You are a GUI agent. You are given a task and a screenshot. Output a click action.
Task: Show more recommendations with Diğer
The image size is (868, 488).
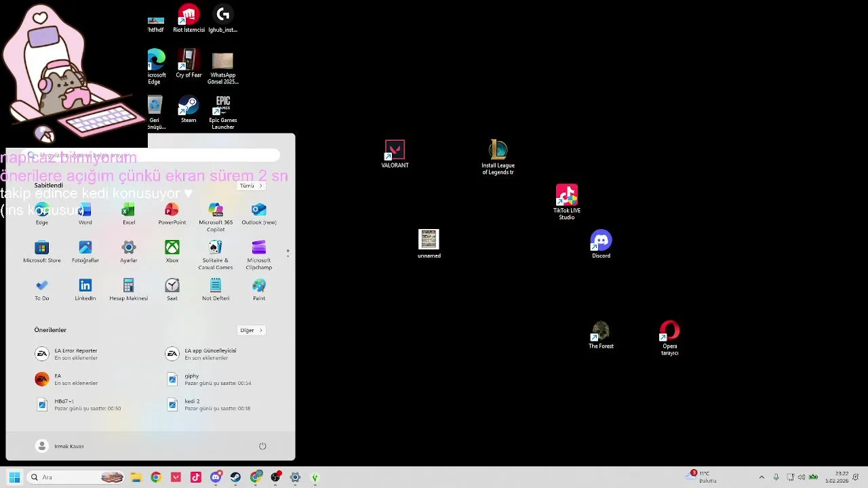251,330
